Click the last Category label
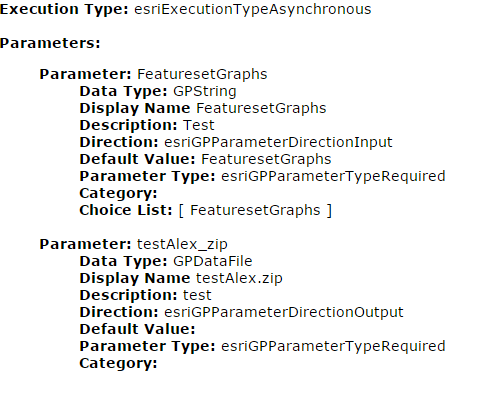Screen dimensions: 489x410 (118, 363)
